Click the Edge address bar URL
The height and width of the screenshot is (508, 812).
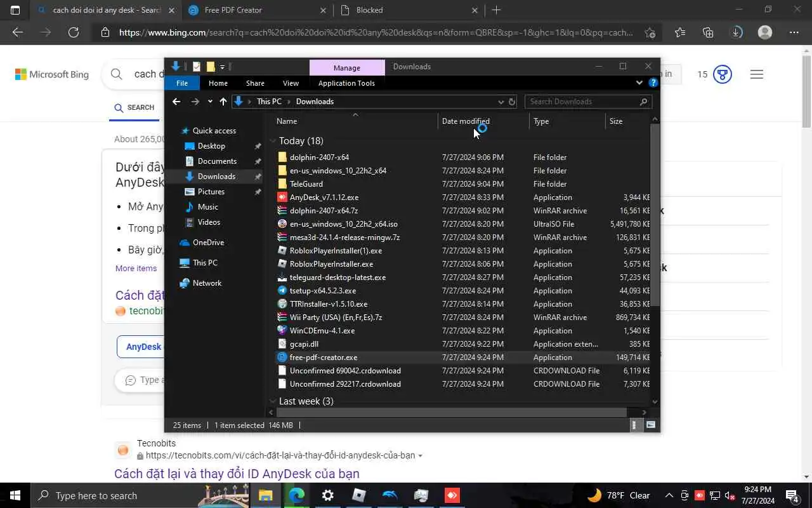(376, 32)
